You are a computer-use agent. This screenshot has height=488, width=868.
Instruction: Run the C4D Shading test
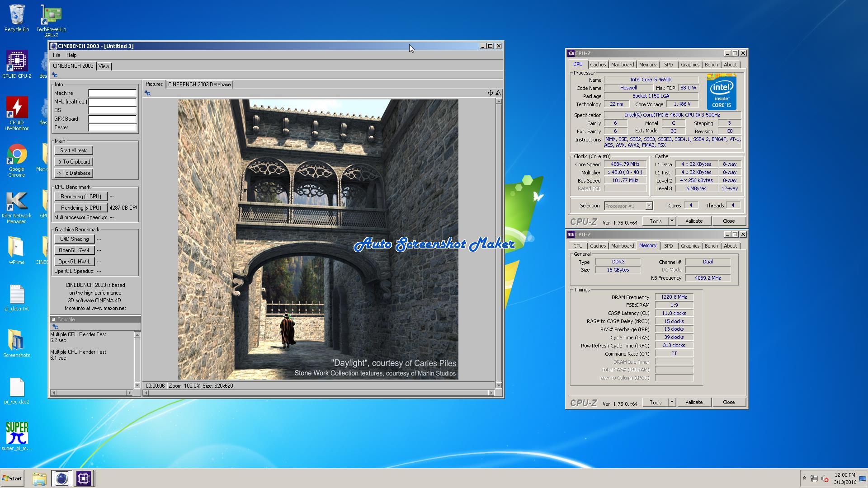[x=75, y=239]
